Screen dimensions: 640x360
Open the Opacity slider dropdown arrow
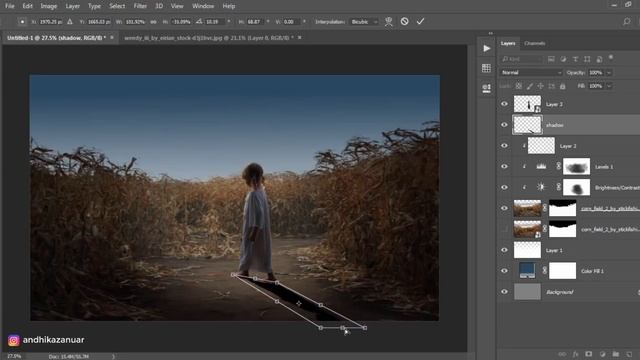(609, 73)
